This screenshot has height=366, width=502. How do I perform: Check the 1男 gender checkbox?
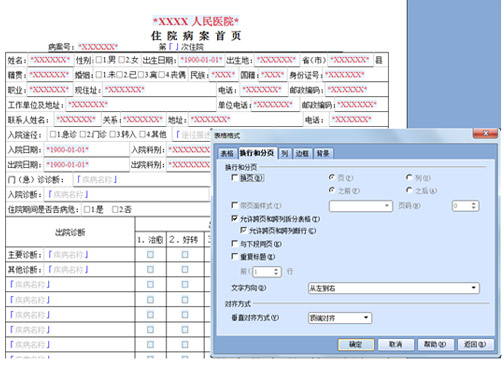click(x=99, y=60)
